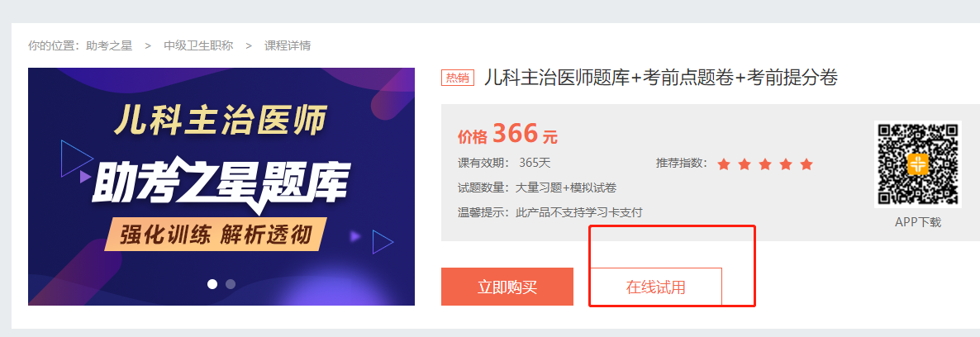Click the 立即购买 buy now button
The width and height of the screenshot is (980, 337).
pos(507,287)
